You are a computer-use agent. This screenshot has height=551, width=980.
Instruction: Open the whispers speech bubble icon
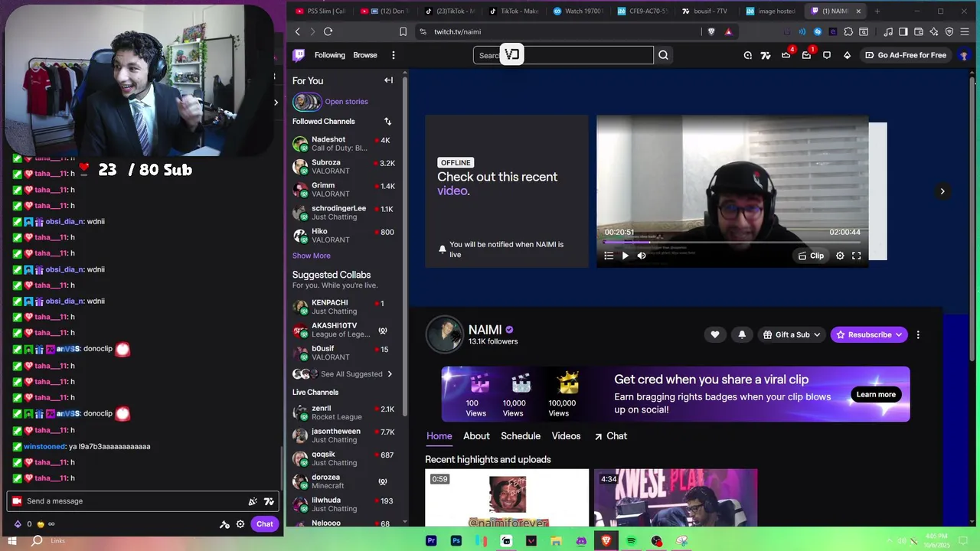827,55
